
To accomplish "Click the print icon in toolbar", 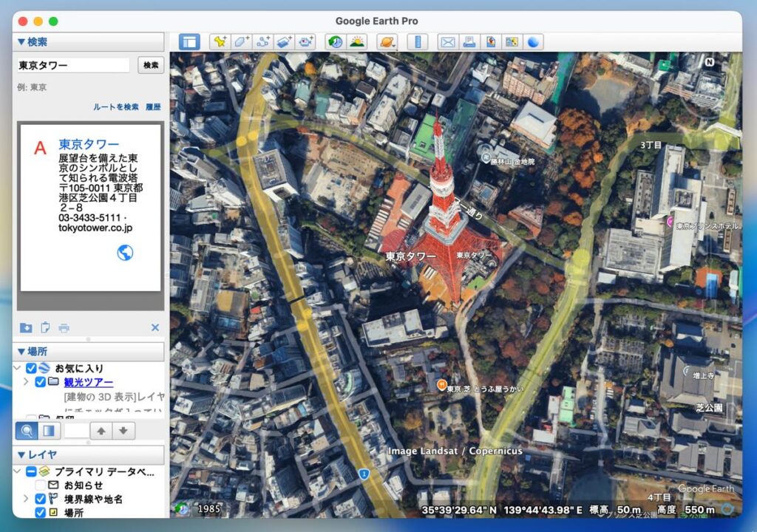I will [x=469, y=42].
